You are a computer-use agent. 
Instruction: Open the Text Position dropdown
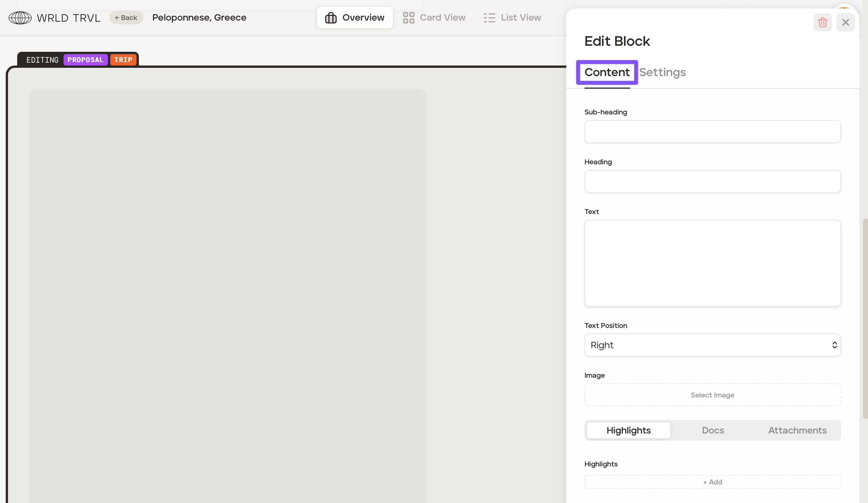[712, 345]
